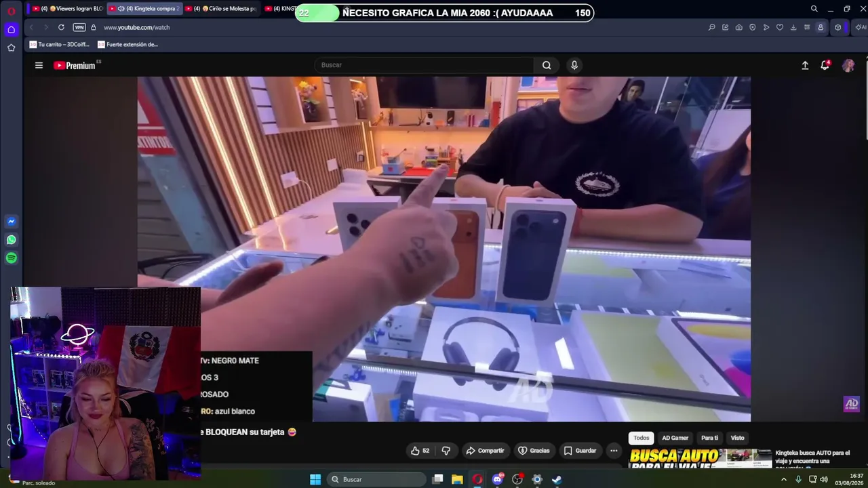Open the clock showing 16:37

pos(849,479)
